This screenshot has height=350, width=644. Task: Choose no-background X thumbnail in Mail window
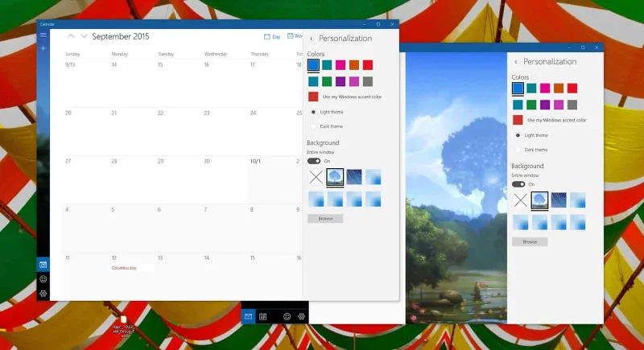[x=520, y=200]
